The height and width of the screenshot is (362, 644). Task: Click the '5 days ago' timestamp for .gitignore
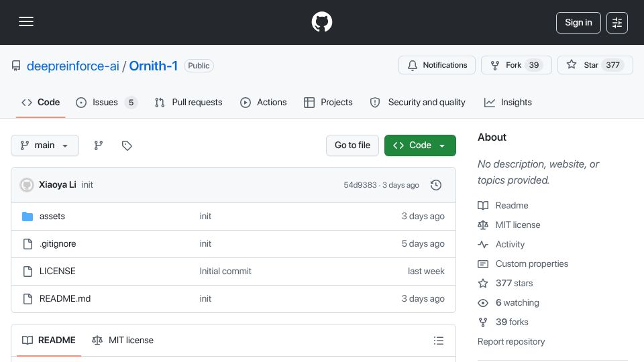point(423,244)
